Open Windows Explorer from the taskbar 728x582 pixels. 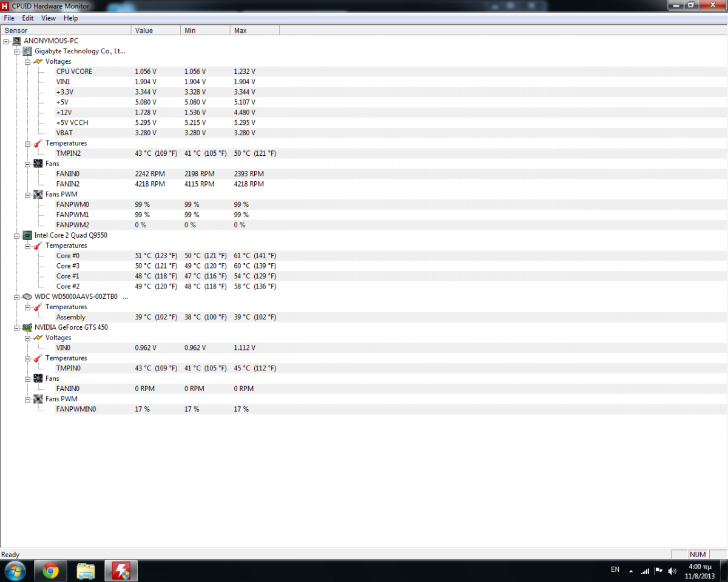[x=86, y=570]
